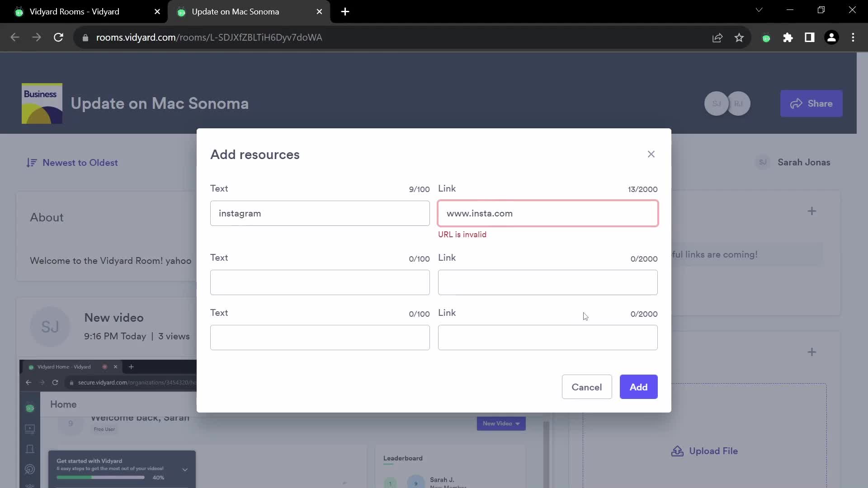Click the sort icon beside Newest to Oldest
This screenshot has height=488, width=868.
pos(31,163)
